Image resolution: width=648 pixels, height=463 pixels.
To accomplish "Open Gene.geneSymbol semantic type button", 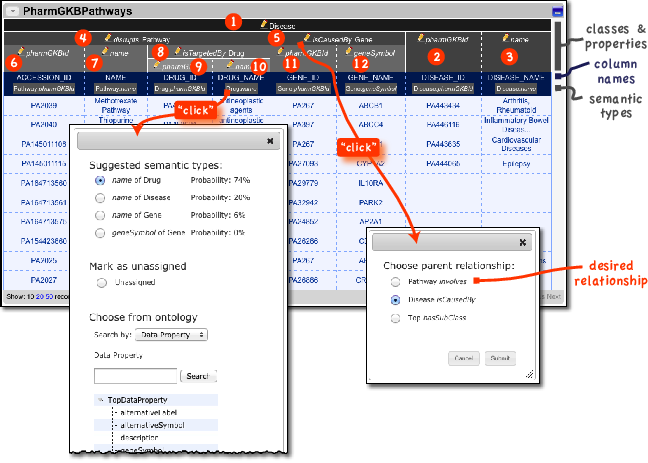I will tap(371, 89).
